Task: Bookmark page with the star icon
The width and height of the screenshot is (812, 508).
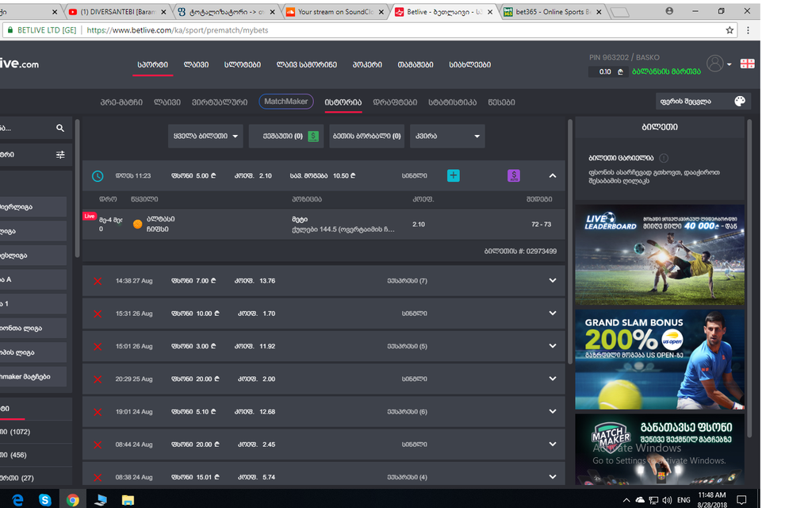Action: coord(730,30)
